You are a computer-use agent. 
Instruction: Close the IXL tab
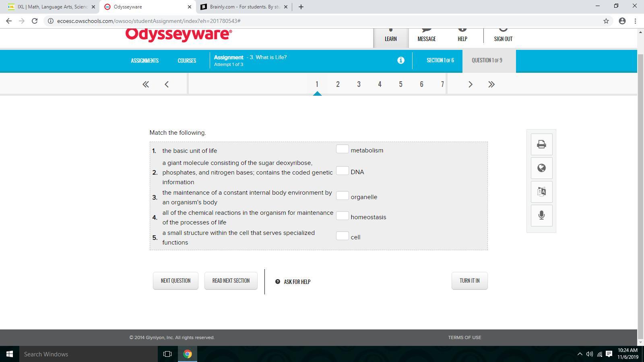tap(93, 7)
